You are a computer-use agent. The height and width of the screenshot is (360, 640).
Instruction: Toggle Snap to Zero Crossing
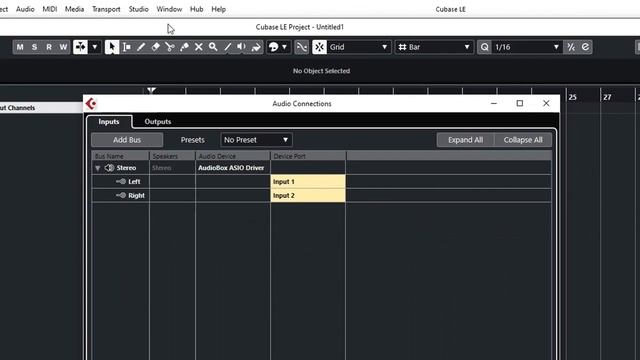302,47
